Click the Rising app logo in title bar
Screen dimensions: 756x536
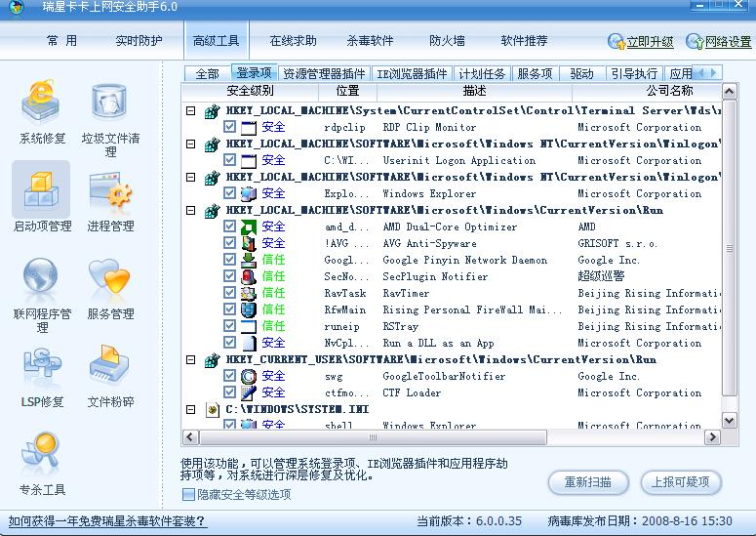[x=16, y=7]
